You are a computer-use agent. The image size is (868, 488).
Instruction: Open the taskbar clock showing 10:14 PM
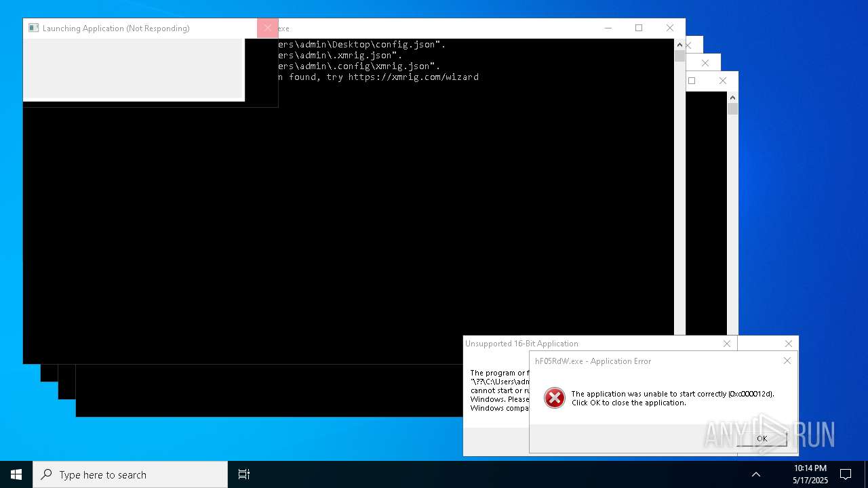coord(810,474)
